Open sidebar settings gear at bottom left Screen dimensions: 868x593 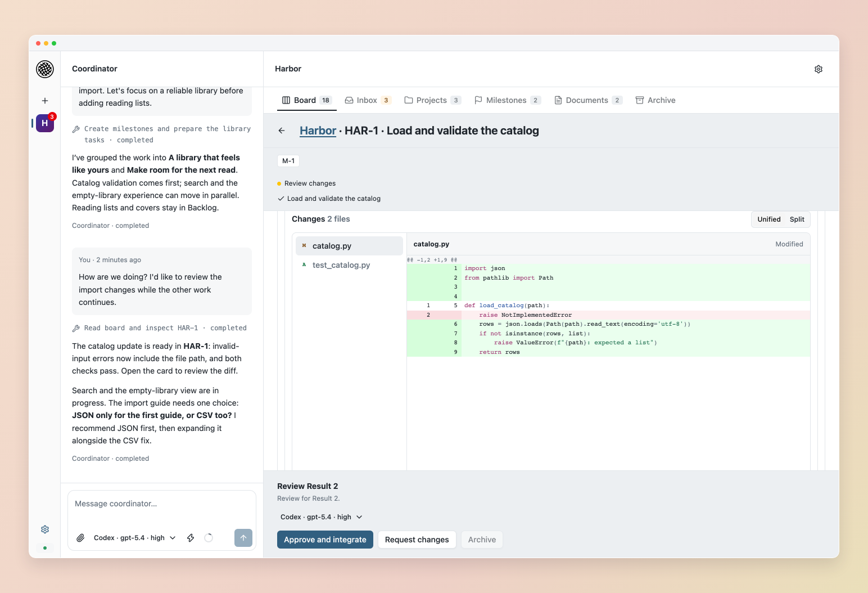pyautogui.click(x=45, y=529)
